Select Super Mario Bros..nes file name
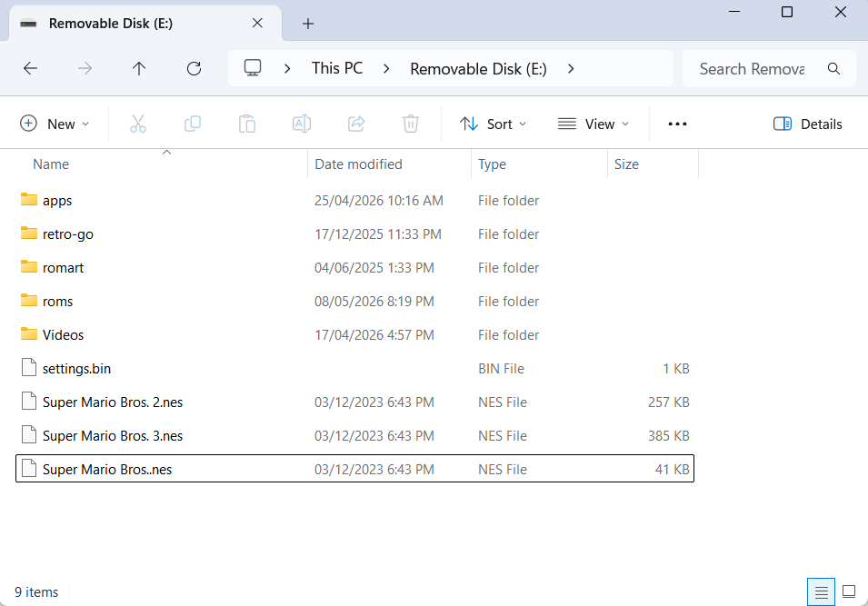Image resolution: width=868 pixels, height=606 pixels. (x=107, y=470)
